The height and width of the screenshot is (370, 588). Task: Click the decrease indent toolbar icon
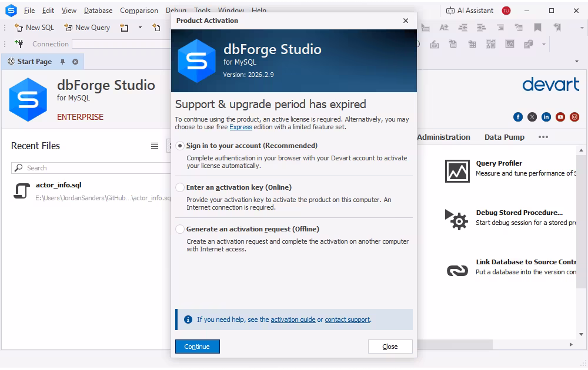[x=463, y=28]
